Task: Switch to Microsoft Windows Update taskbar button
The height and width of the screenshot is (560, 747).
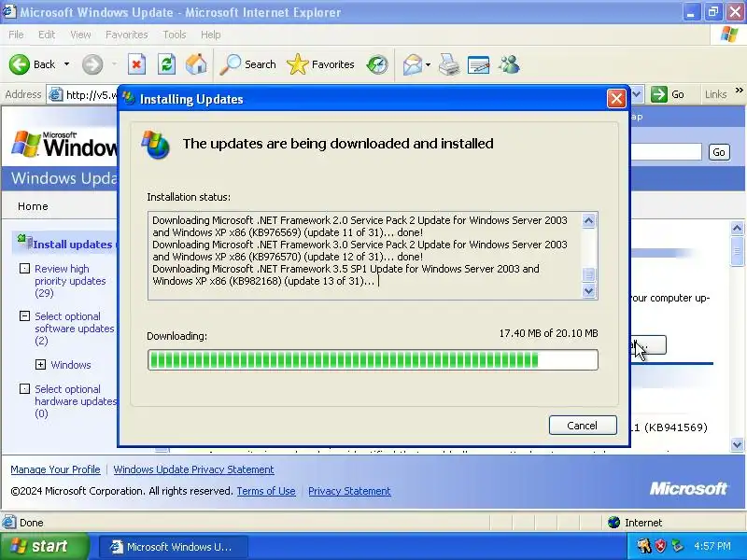Action: pyautogui.click(x=174, y=547)
